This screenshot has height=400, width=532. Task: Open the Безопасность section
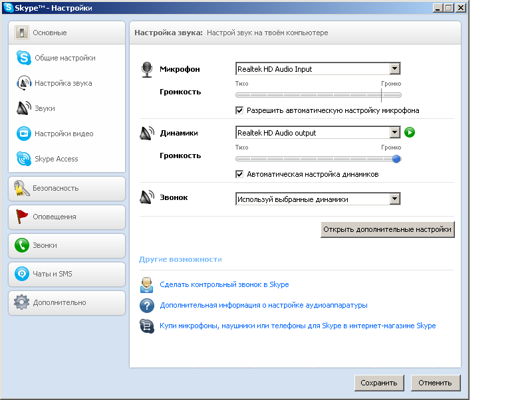click(67, 189)
